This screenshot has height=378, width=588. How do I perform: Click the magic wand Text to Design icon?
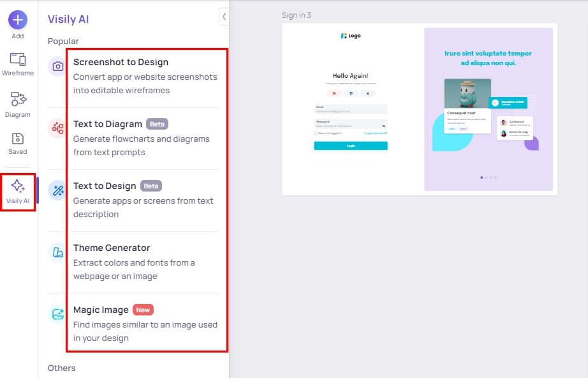coord(58,190)
